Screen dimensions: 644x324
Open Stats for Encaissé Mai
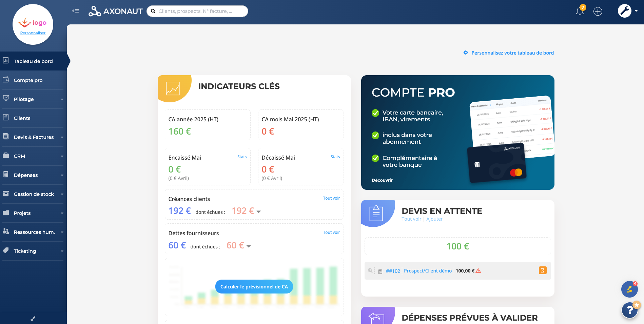[x=242, y=157]
